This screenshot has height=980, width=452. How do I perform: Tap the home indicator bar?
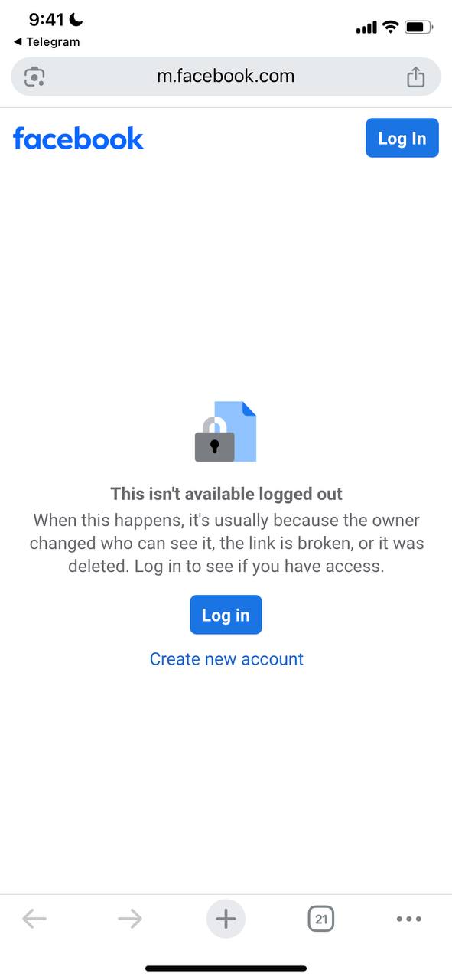coord(226,969)
